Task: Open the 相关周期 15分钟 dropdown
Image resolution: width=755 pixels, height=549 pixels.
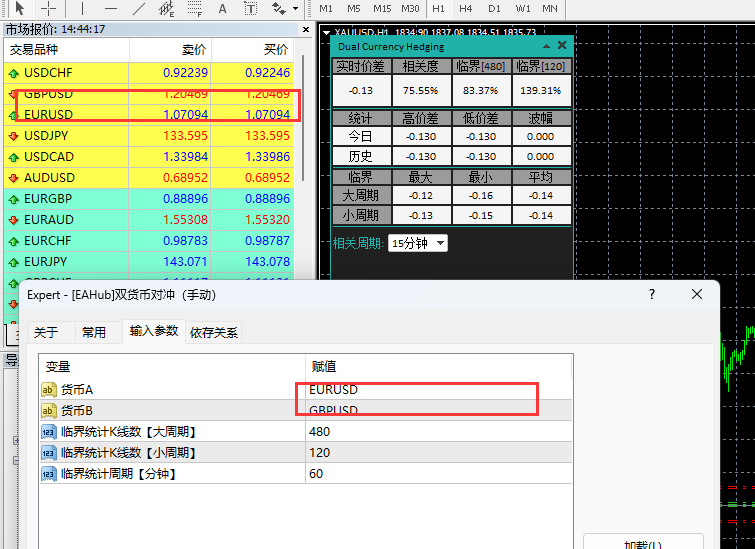Action: [417, 243]
